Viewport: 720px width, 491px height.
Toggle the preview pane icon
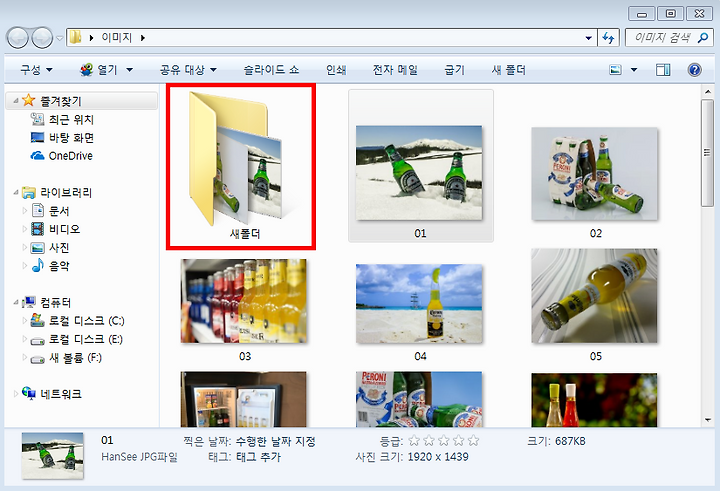tap(663, 70)
